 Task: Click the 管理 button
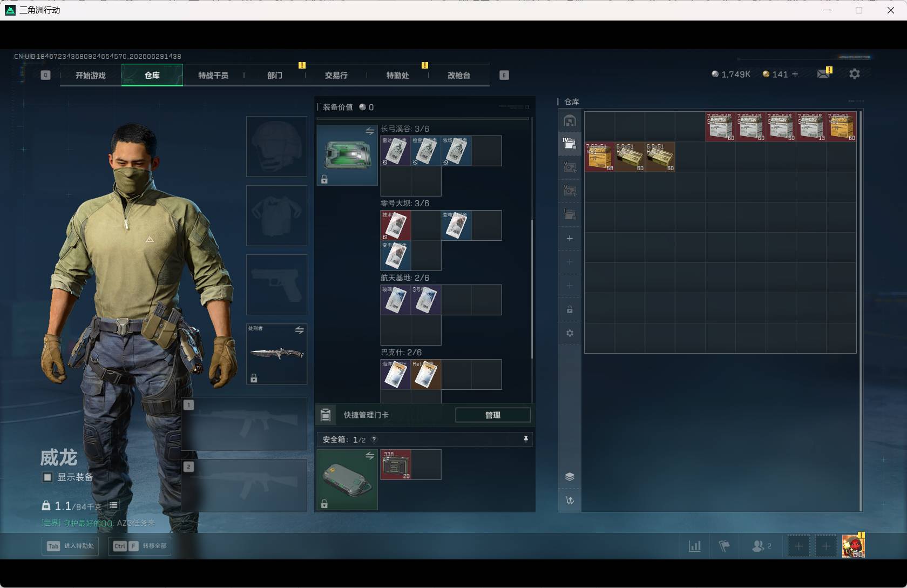click(x=493, y=415)
